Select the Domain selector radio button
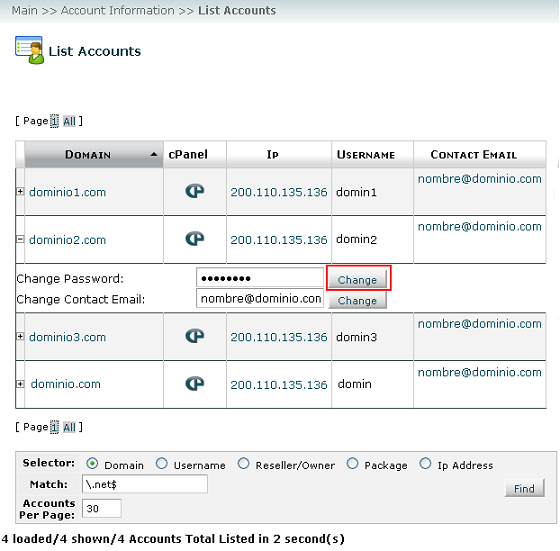 92,464
